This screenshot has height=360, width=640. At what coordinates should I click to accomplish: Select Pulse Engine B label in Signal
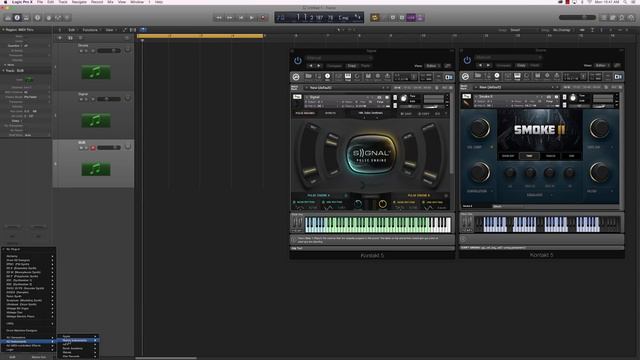point(419,196)
